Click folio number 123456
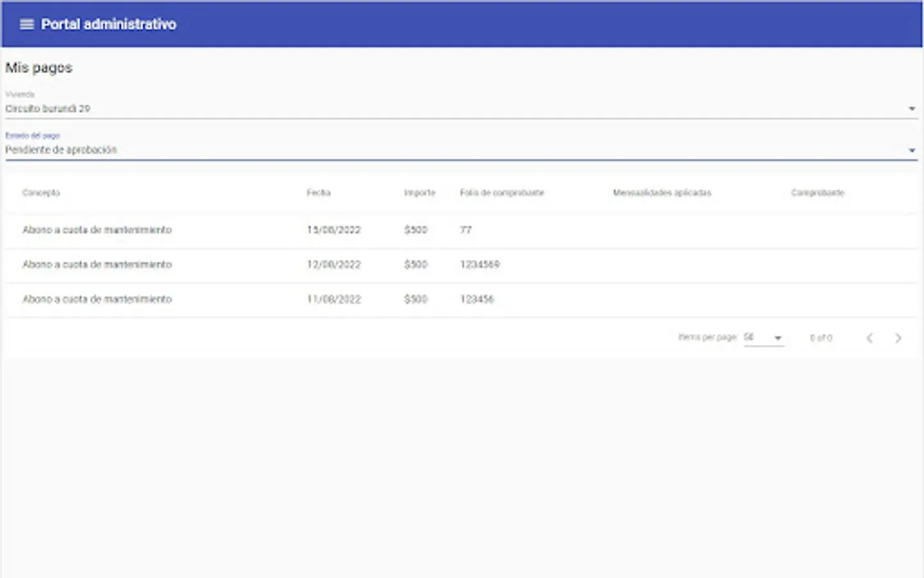Viewport: 924px width, 578px height. (x=477, y=299)
